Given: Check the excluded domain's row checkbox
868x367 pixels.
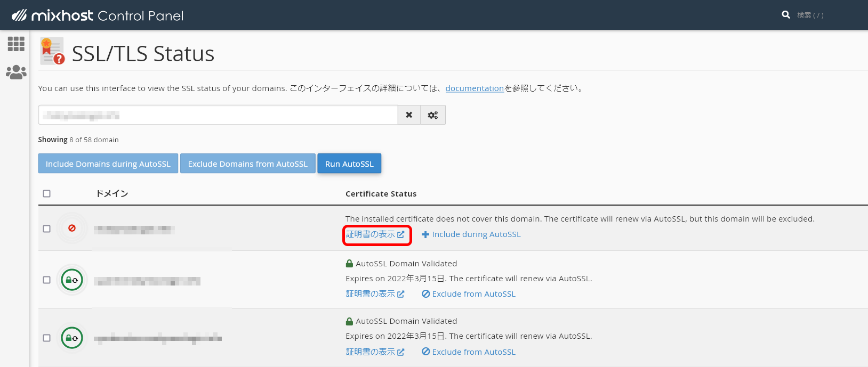Looking at the screenshot, I should point(47,229).
